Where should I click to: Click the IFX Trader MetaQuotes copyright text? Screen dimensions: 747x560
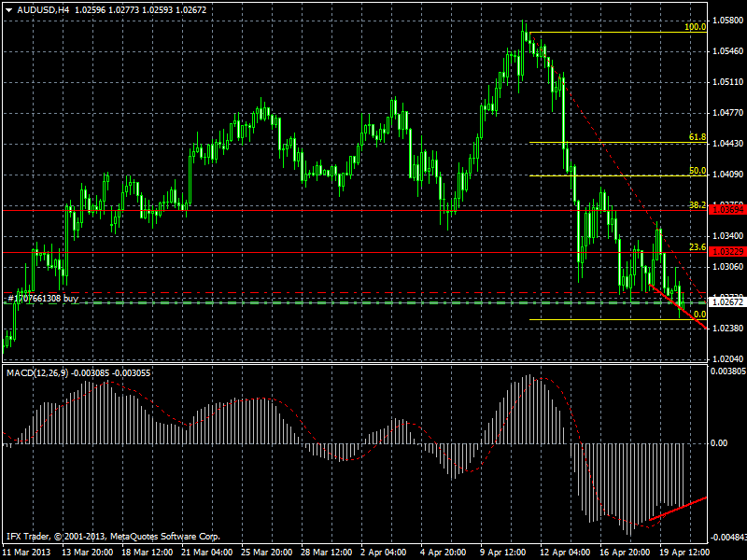113,537
